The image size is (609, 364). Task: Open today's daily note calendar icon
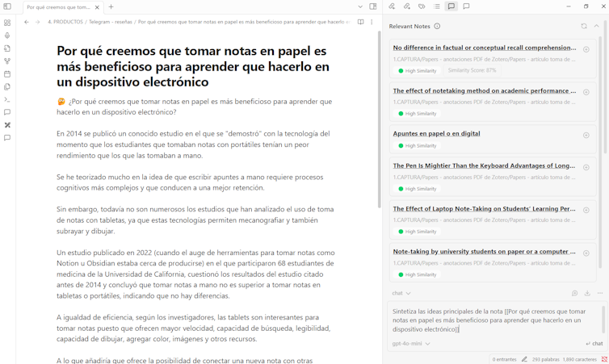click(x=7, y=73)
